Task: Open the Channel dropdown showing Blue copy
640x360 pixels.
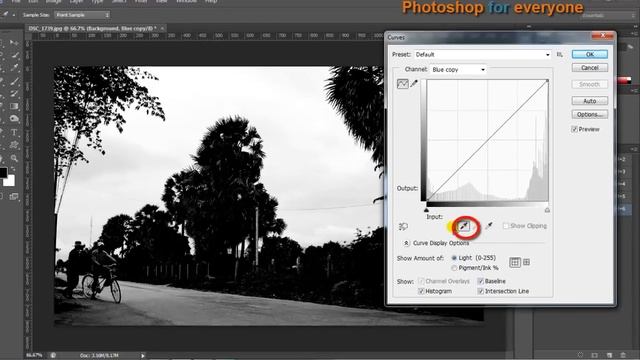Action: [458, 70]
